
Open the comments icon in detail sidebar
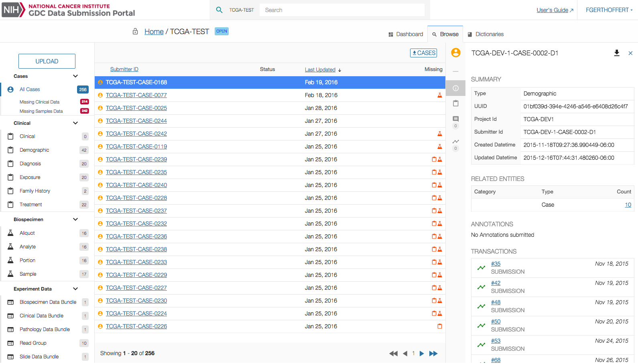point(455,119)
